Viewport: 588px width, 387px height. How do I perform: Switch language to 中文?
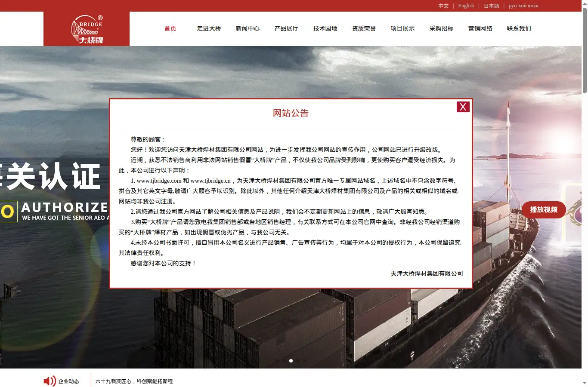coord(443,6)
